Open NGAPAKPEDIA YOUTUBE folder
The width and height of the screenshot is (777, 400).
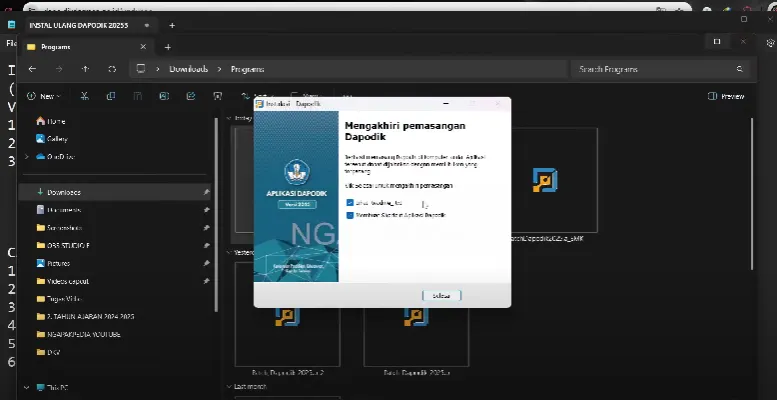78,335
